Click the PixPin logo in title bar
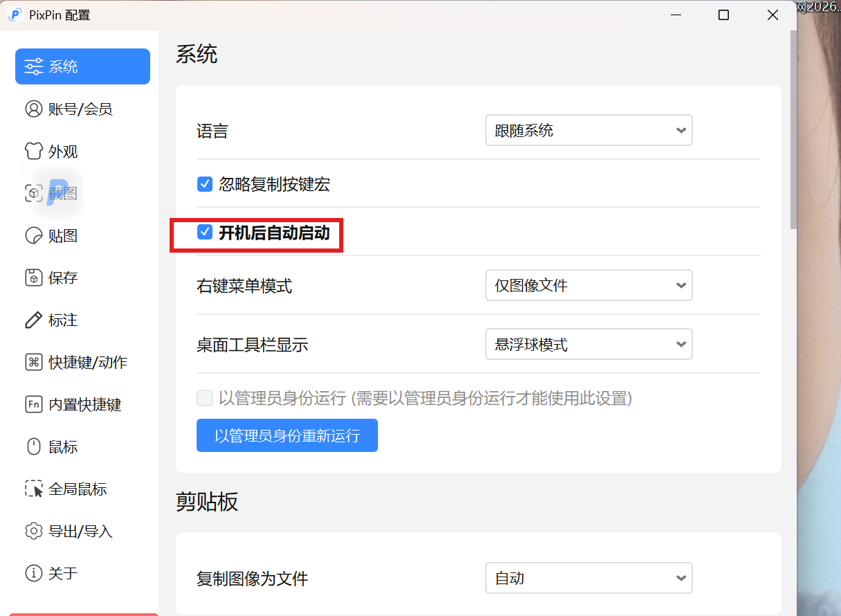This screenshot has width=841, height=616. tap(15, 15)
